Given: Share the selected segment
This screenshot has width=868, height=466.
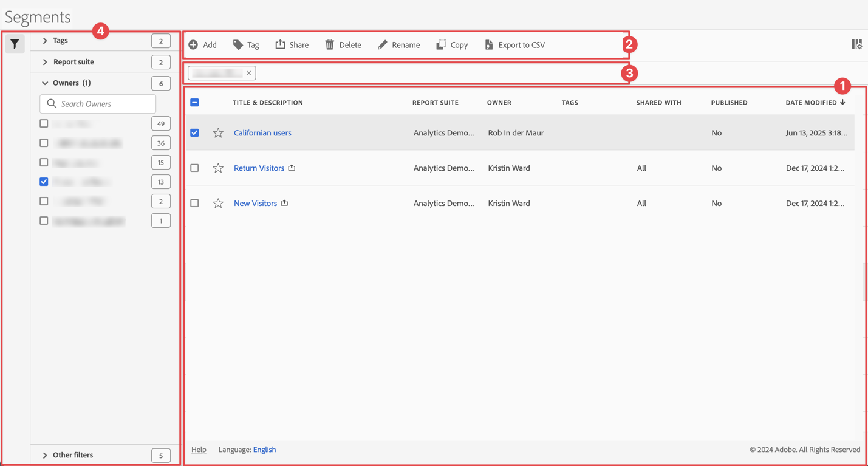Looking at the screenshot, I should pos(292,45).
